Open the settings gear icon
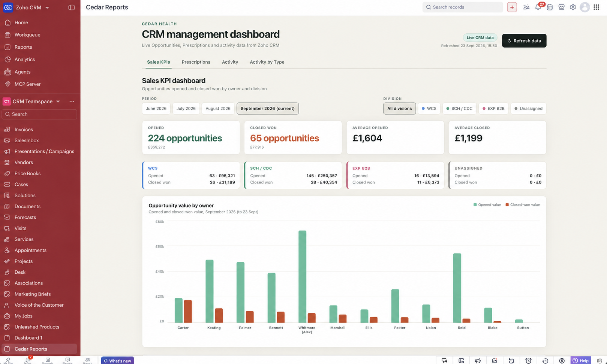Image resolution: width=607 pixels, height=364 pixels. pyautogui.click(x=573, y=7)
